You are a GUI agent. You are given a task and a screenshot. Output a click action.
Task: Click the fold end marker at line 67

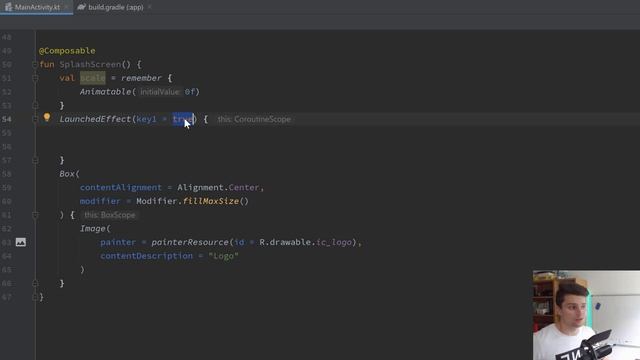(35, 297)
